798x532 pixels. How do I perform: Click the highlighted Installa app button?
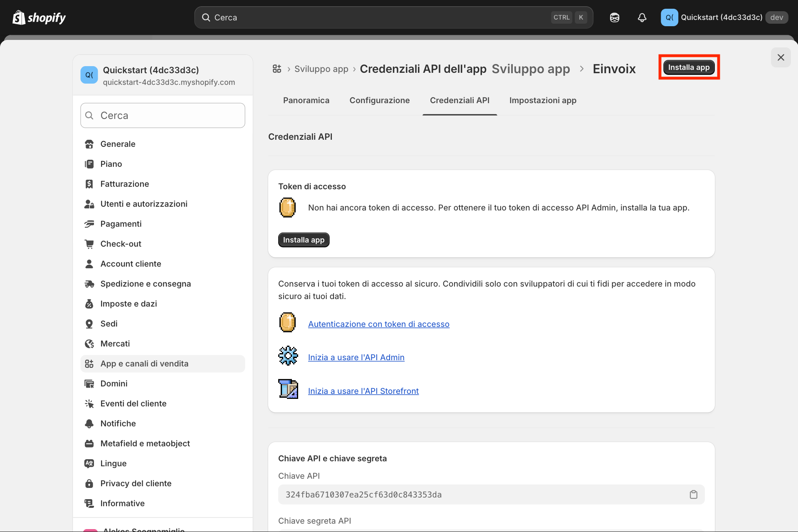coord(689,67)
